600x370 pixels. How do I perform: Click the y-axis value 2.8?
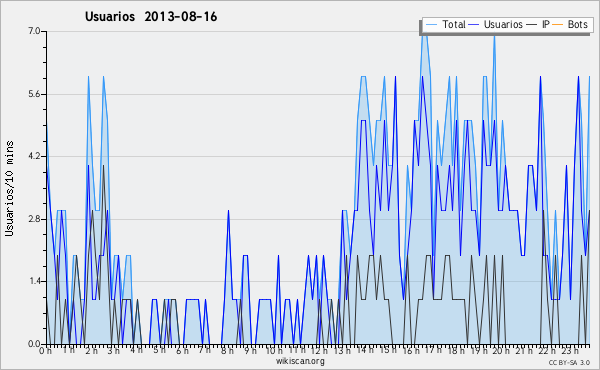coord(34,219)
